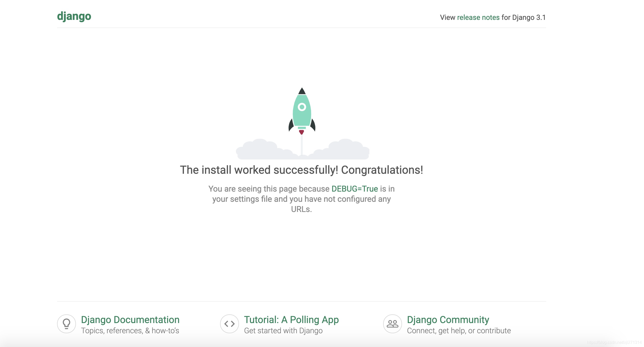
Task: Click the lightbulb documentation icon
Action: pyautogui.click(x=66, y=324)
